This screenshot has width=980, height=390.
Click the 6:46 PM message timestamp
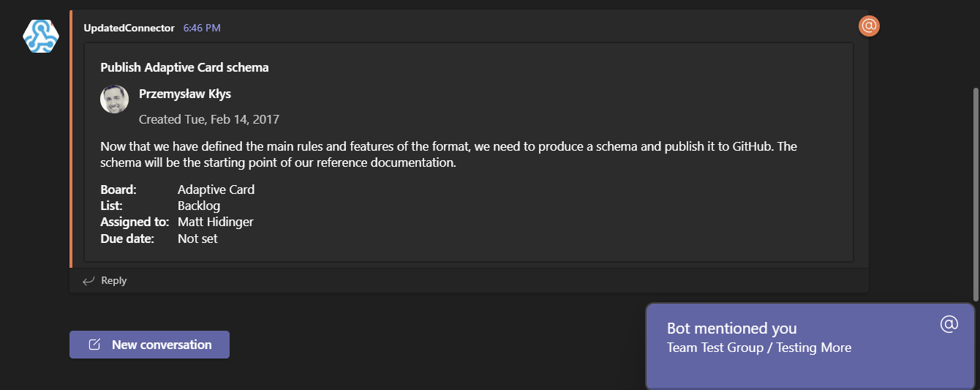(x=202, y=28)
